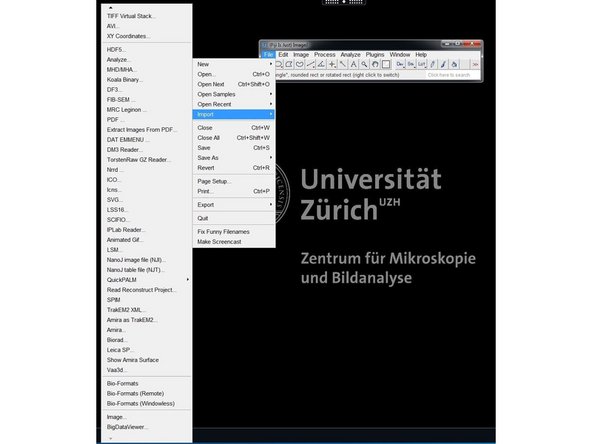Choose Page Setup...

234,181
